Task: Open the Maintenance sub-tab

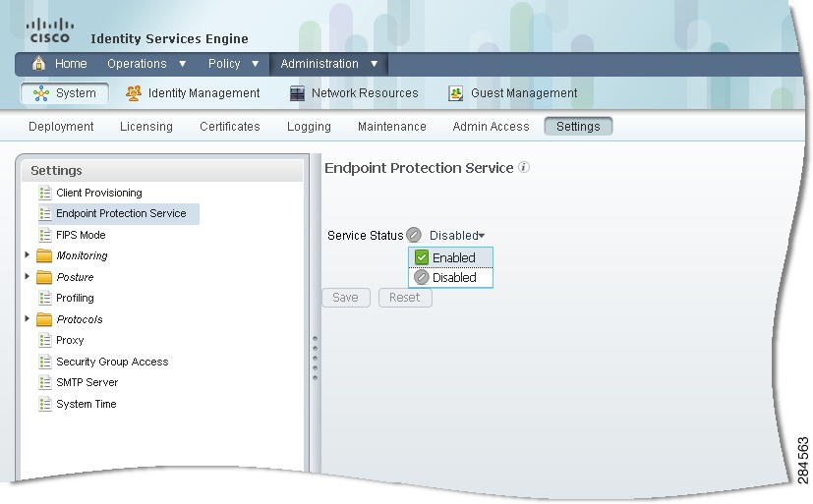Action: [x=392, y=127]
